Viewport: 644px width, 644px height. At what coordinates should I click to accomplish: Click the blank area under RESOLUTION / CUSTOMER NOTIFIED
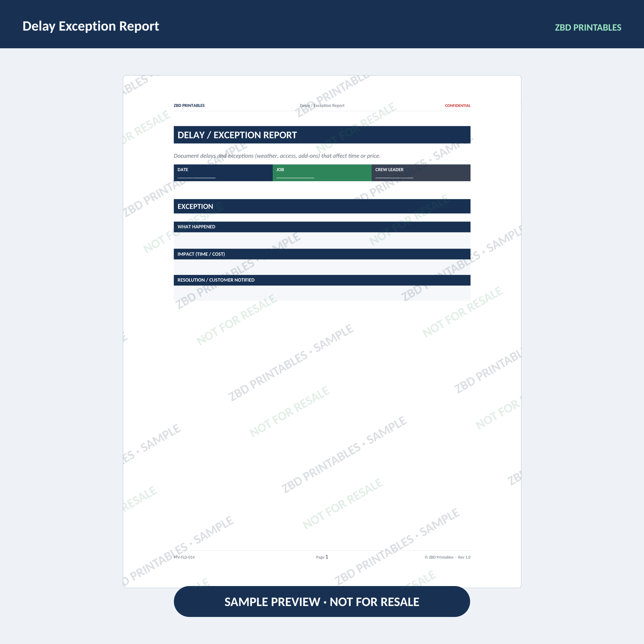[322, 293]
